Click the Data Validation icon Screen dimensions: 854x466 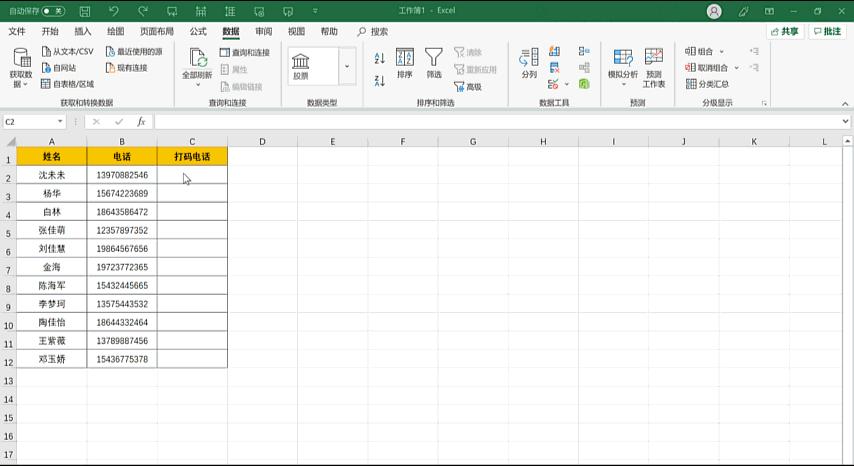[x=553, y=84]
